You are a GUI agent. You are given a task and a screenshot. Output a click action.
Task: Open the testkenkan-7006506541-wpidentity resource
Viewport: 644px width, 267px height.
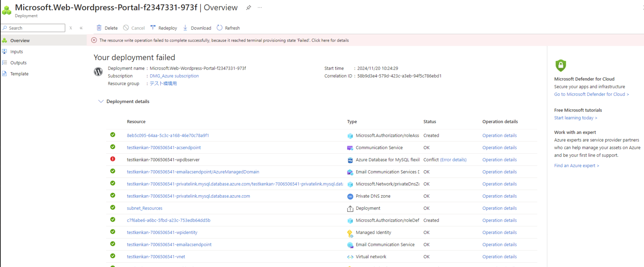coord(162,233)
